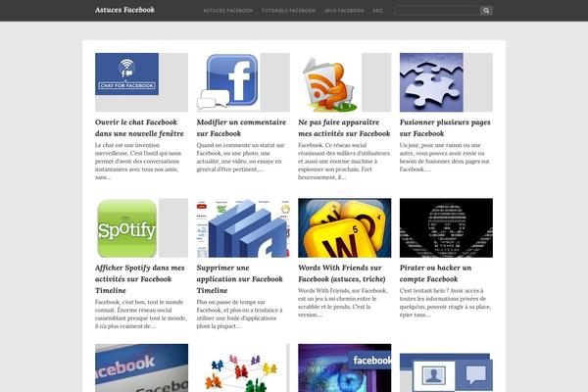Open article 'Words With Friends sur Facebook'
588x392 pixels.
(x=342, y=273)
